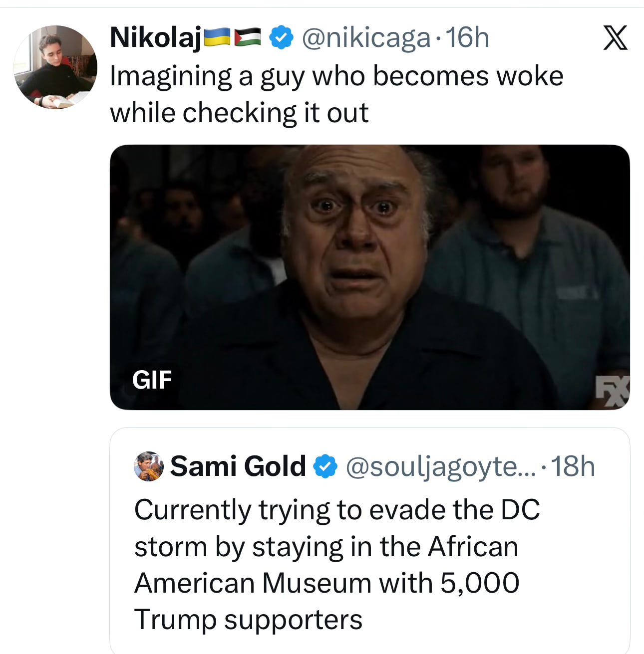Open the quoted tweet about the DC storm
644x654 pixels.
pyautogui.click(x=370, y=541)
